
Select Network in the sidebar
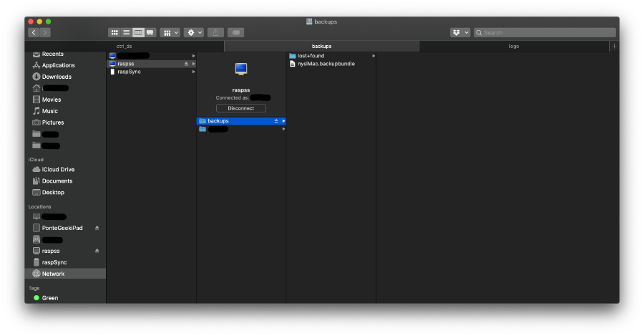[65, 274]
